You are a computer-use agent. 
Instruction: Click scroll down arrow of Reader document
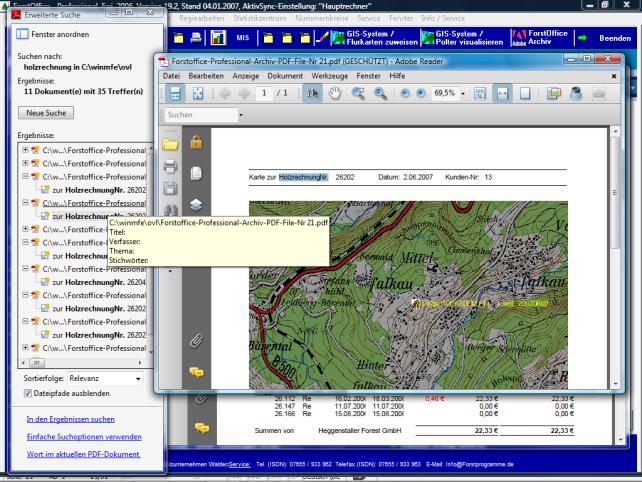coord(615,384)
